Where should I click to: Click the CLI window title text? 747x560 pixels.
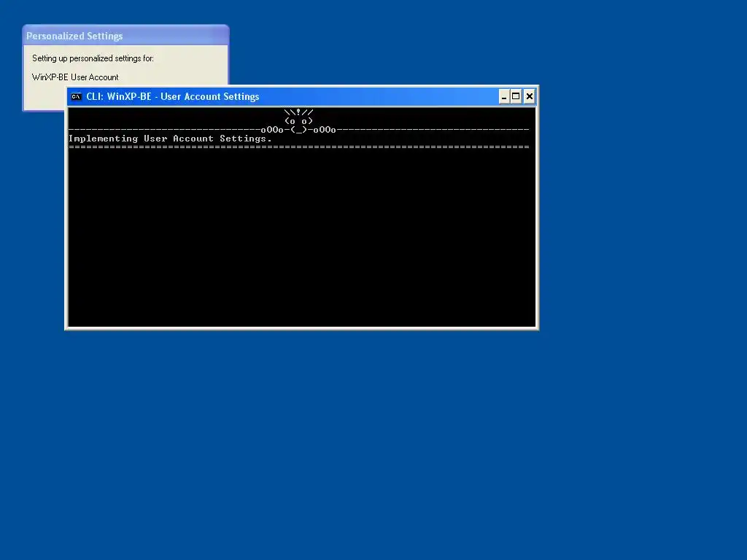click(172, 97)
